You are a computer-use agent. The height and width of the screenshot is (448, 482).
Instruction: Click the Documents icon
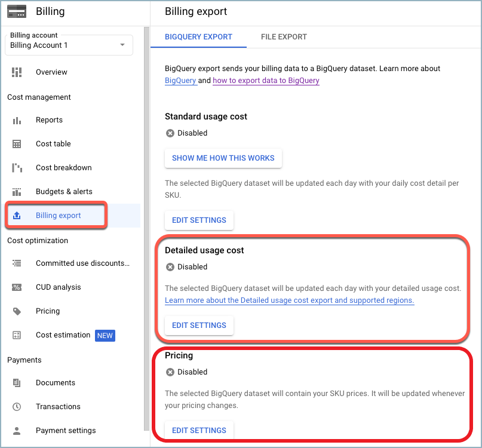point(17,383)
